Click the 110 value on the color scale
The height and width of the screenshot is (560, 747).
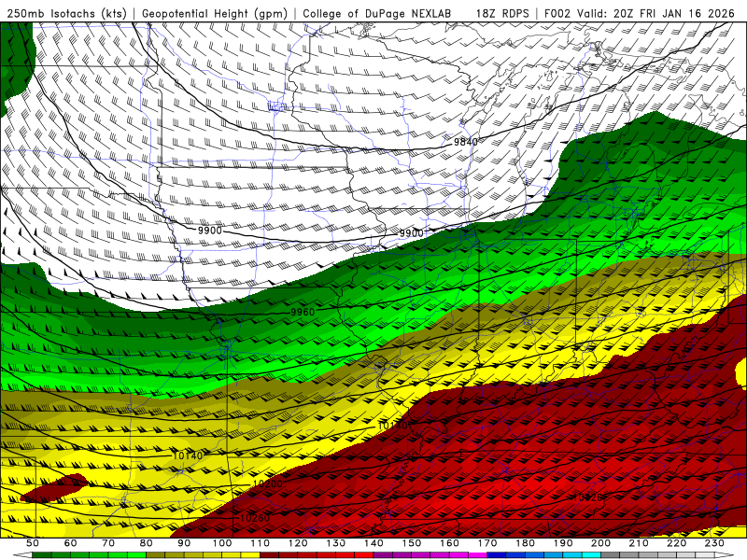coord(261,543)
